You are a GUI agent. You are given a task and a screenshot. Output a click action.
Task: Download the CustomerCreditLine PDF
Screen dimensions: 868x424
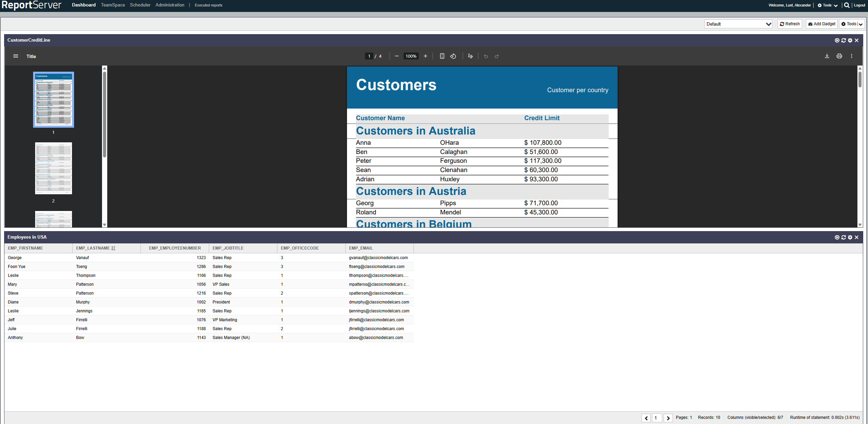point(827,56)
